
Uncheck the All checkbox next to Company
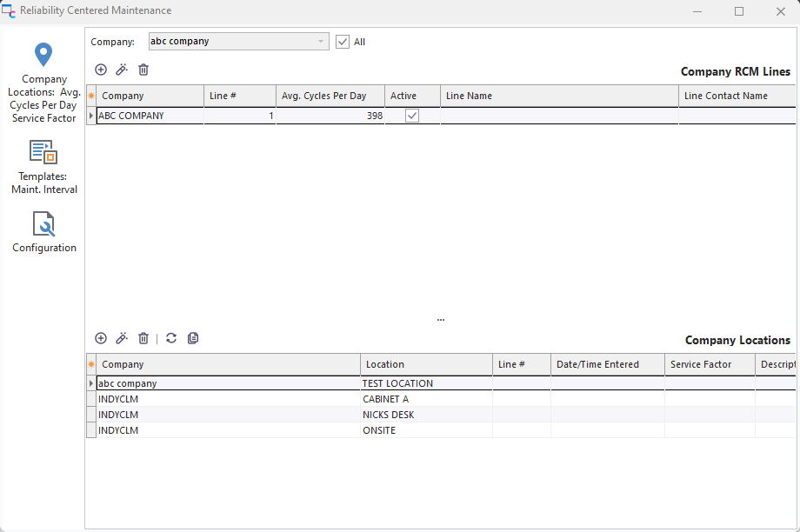[343, 42]
